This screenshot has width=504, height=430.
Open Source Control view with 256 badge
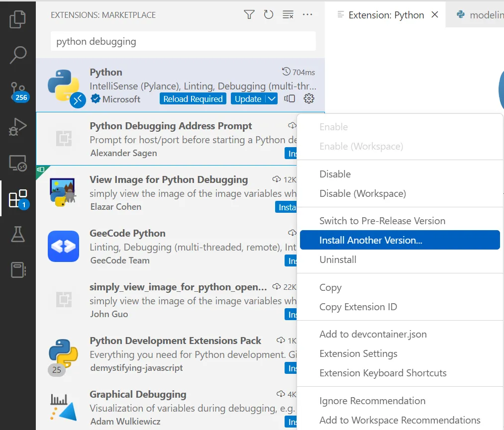click(x=19, y=91)
